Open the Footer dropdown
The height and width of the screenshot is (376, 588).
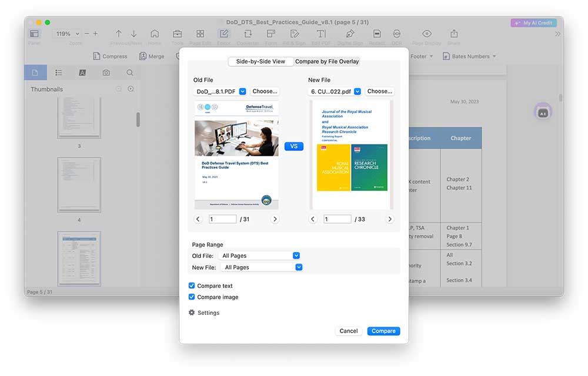pyautogui.click(x=422, y=56)
